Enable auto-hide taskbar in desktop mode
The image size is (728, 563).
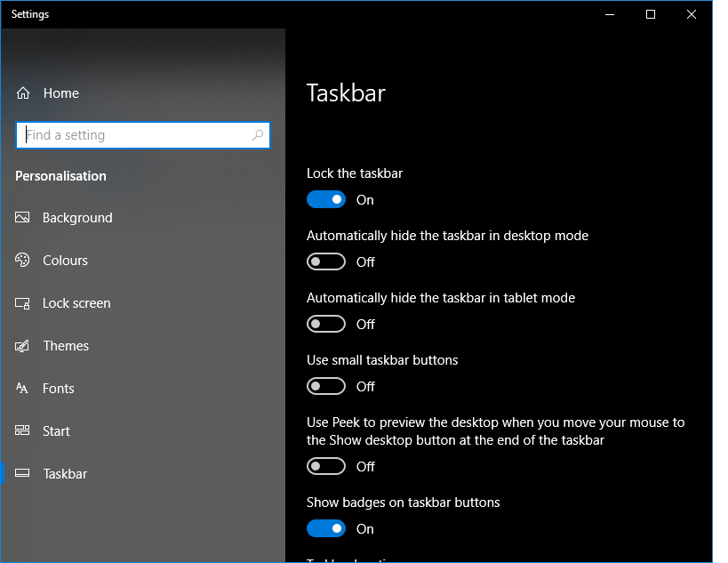pos(326,262)
